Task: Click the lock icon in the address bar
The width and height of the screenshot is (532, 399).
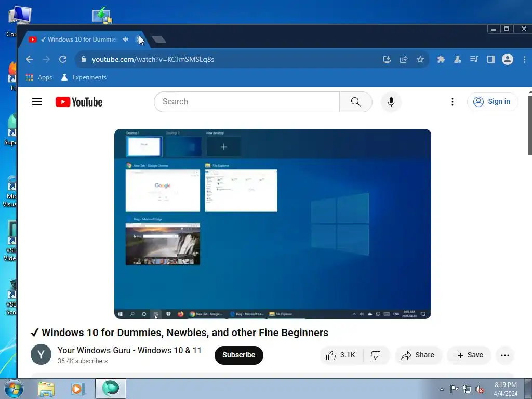Action: [x=84, y=59]
